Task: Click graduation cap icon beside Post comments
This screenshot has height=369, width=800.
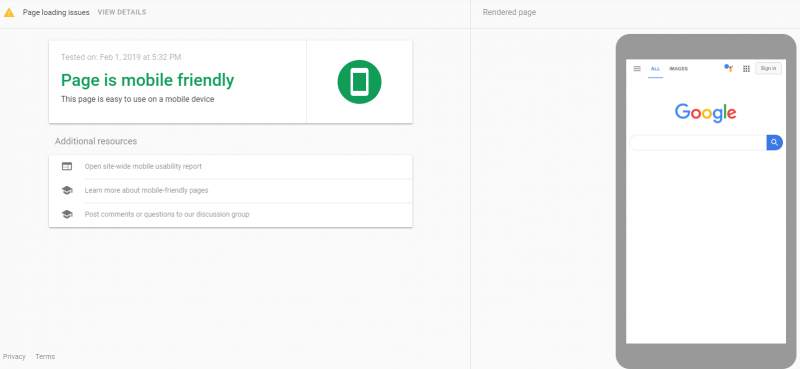Action: coord(67,214)
